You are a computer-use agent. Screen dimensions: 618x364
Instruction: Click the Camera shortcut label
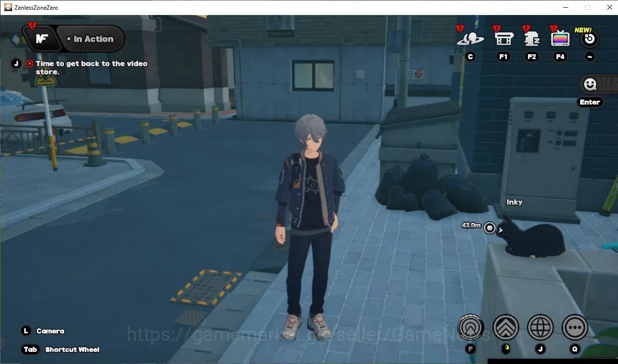tap(50, 331)
